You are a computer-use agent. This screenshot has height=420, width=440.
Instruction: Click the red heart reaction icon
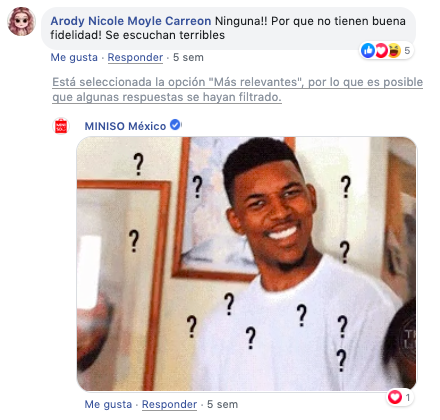[381, 51]
